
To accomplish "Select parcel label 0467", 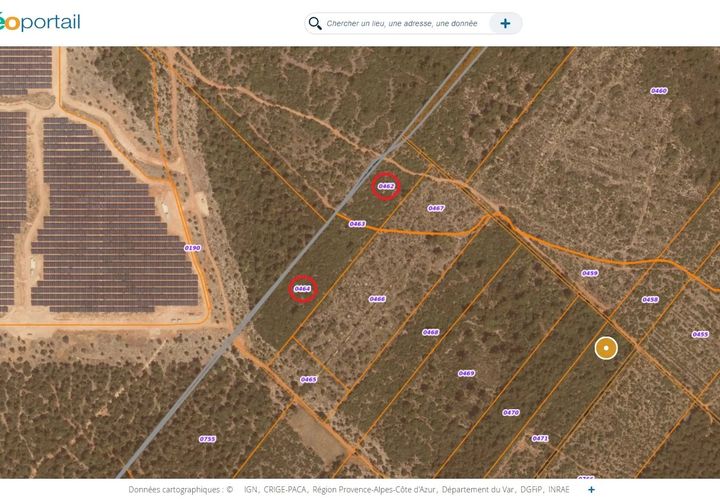I will [x=436, y=208].
